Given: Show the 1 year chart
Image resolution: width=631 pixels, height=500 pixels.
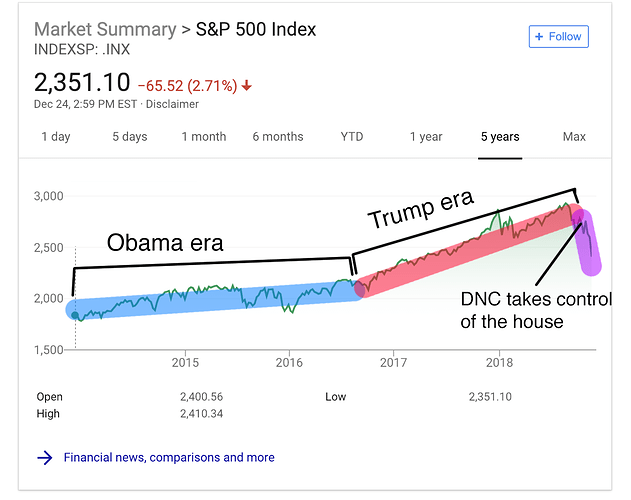Looking at the screenshot, I should [426, 137].
